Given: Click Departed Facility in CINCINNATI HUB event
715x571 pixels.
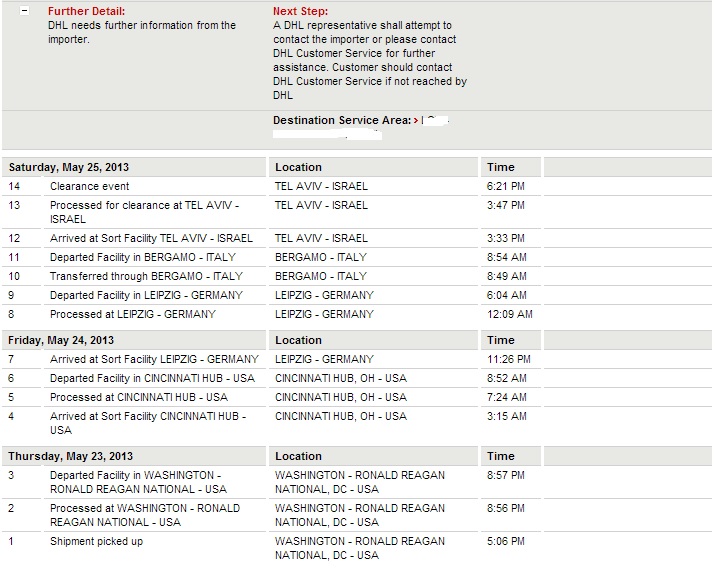Looking at the screenshot, I should 152,378.
